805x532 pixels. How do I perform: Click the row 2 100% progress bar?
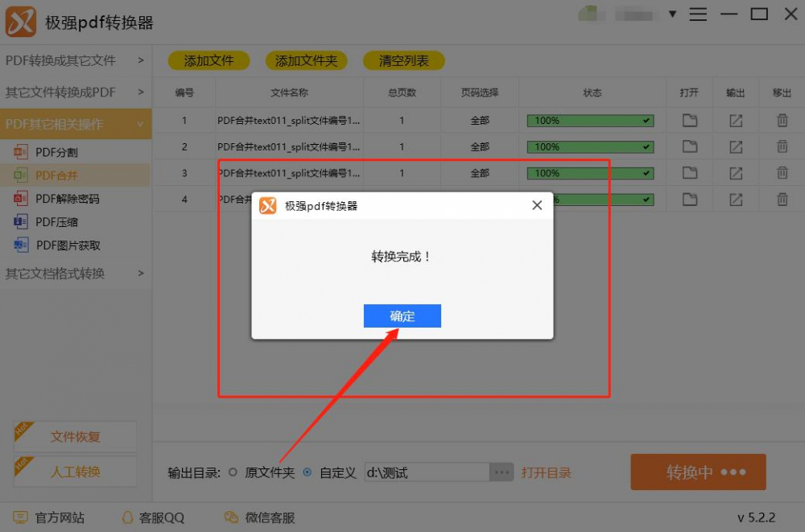(590, 146)
